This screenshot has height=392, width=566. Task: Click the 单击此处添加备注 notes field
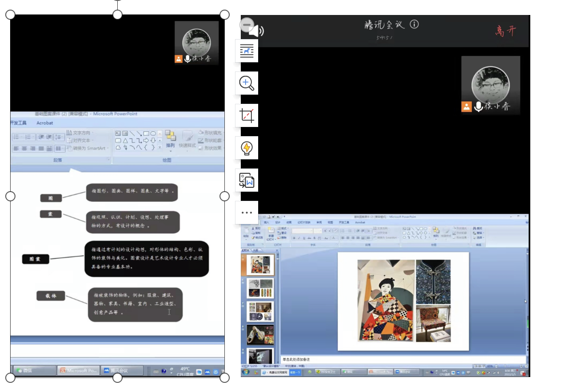pyautogui.click(x=297, y=360)
